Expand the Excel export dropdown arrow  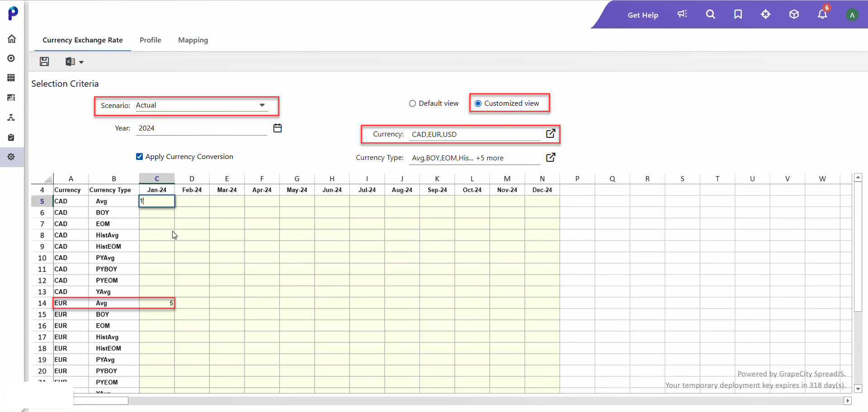coord(81,62)
